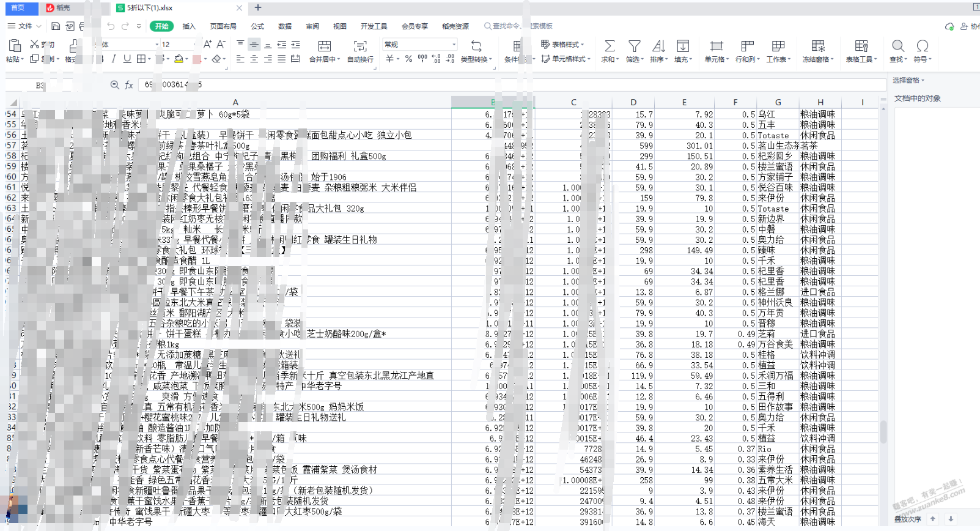
Task: Toggle center horizontal alignment
Action: tap(254, 59)
